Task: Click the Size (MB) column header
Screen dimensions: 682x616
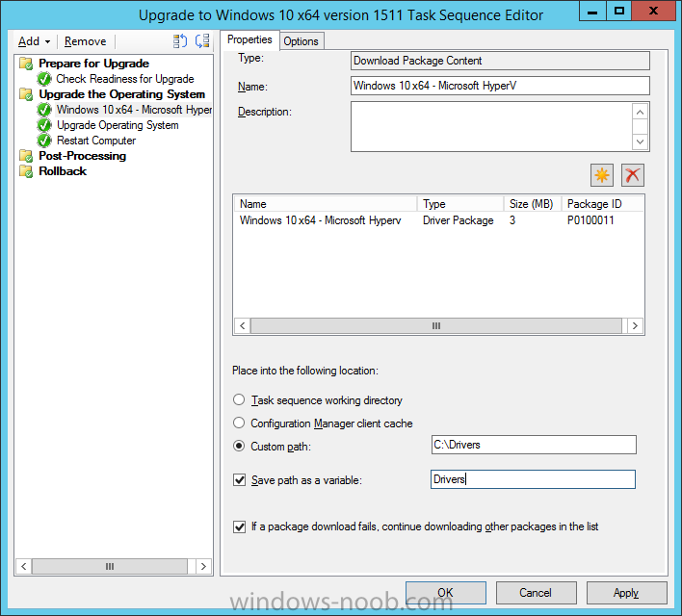Action: coord(533,204)
